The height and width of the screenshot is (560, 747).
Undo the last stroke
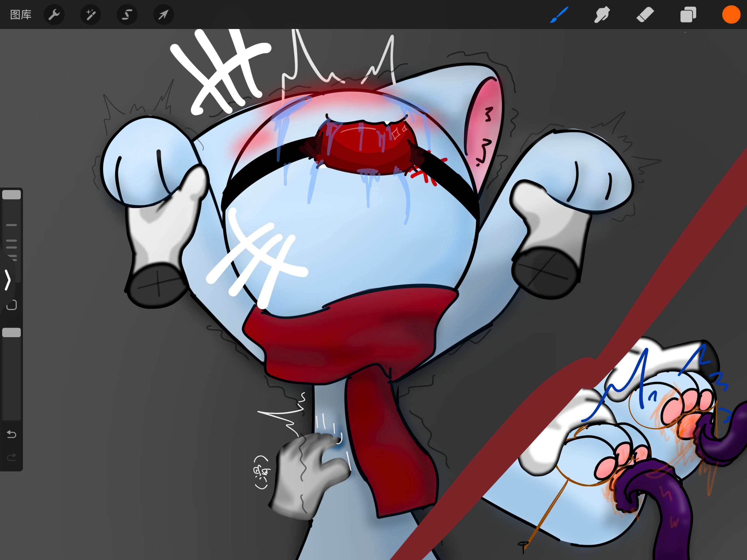pos(11,434)
